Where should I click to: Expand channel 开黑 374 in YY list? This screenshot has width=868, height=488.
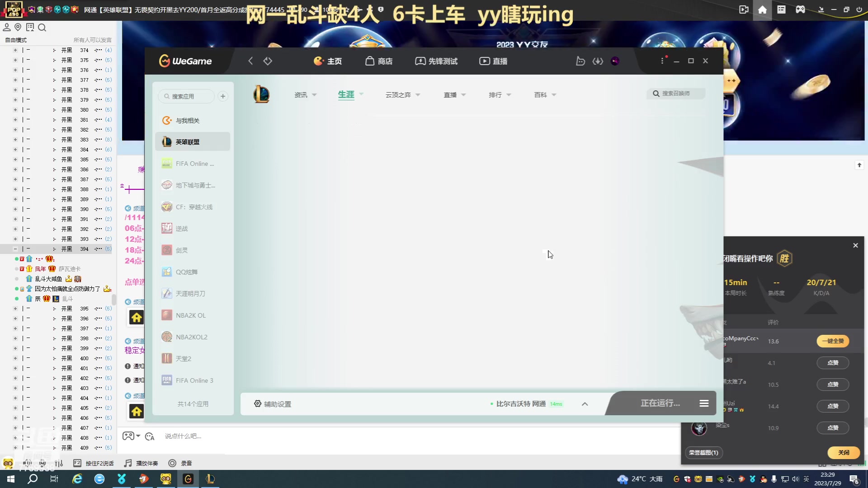click(15, 50)
